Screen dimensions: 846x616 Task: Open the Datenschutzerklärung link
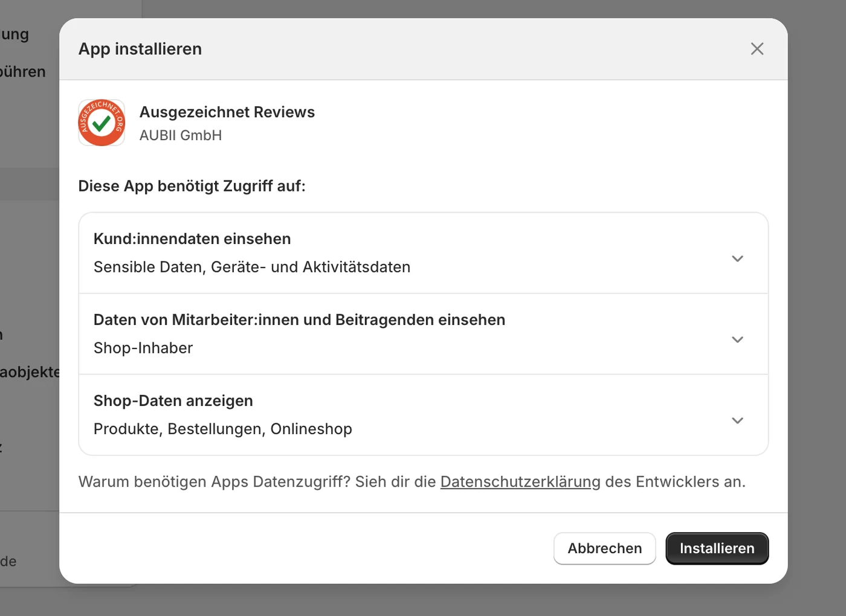coord(520,482)
